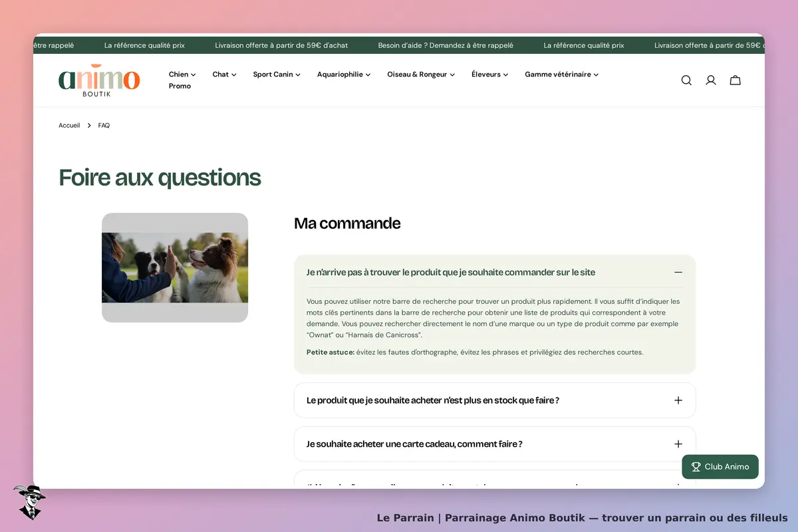Click 'Besoin d'aide ? Demandez à être rappelé' banner
Image resolution: width=798 pixels, height=532 pixels.
click(446, 45)
